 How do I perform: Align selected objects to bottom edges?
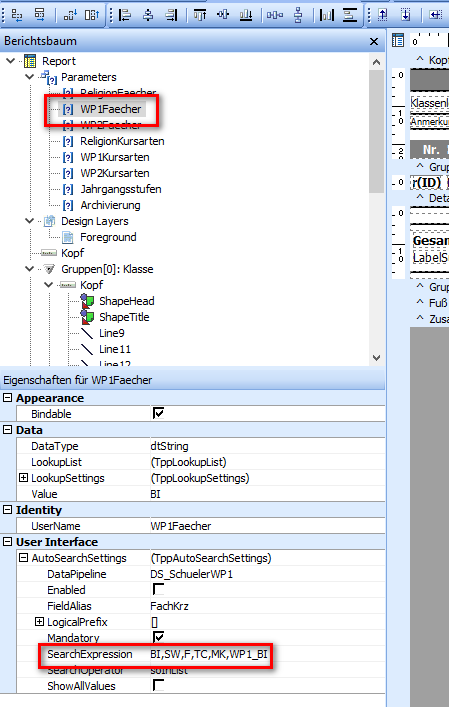pos(246,15)
